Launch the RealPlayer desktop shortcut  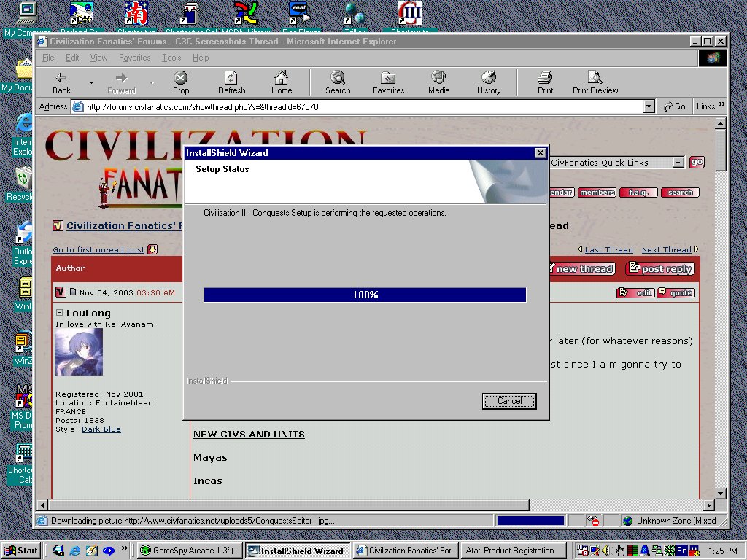click(x=300, y=17)
